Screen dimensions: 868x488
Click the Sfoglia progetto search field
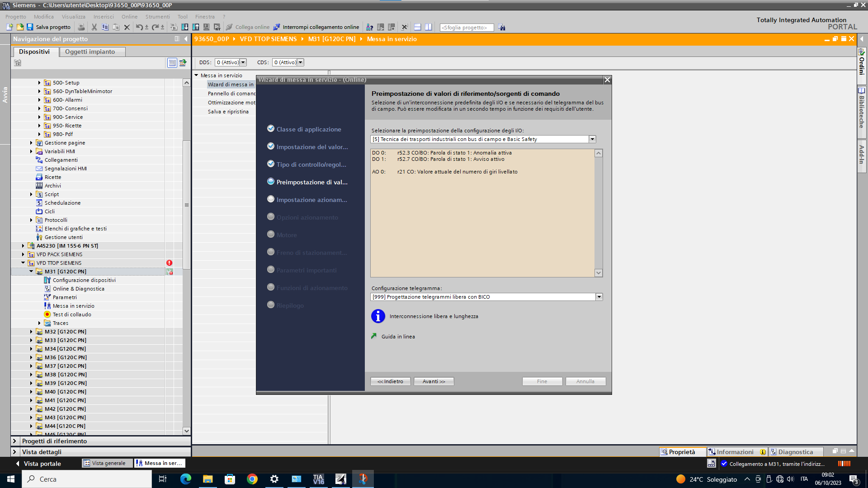tap(467, 28)
